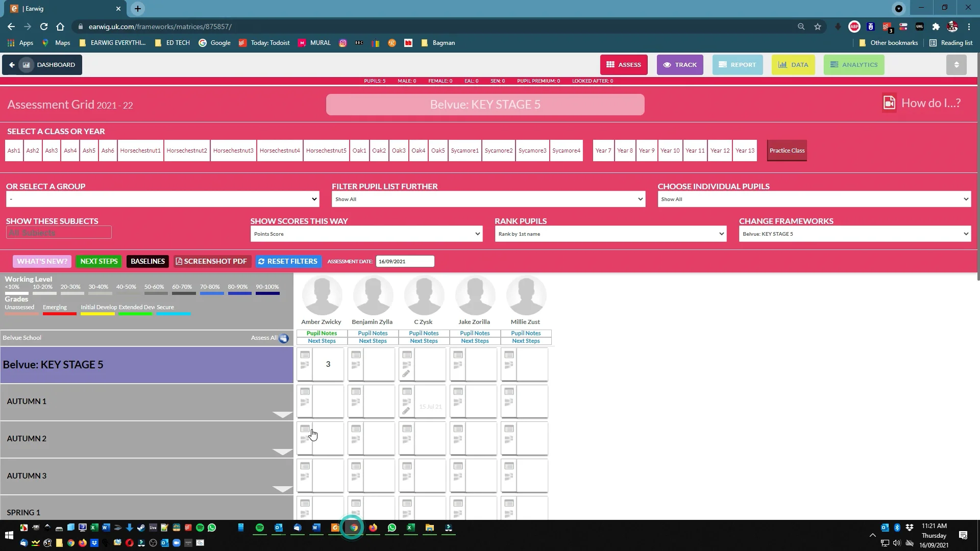Open the How do I...? video help icon

pyautogui.click(x=889, y=103)
